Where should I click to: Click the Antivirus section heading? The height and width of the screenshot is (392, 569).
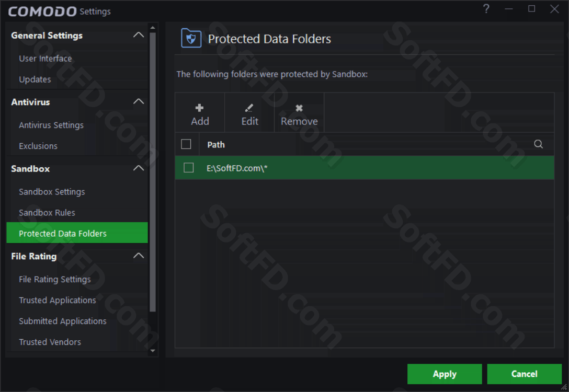tap(30, 102)
